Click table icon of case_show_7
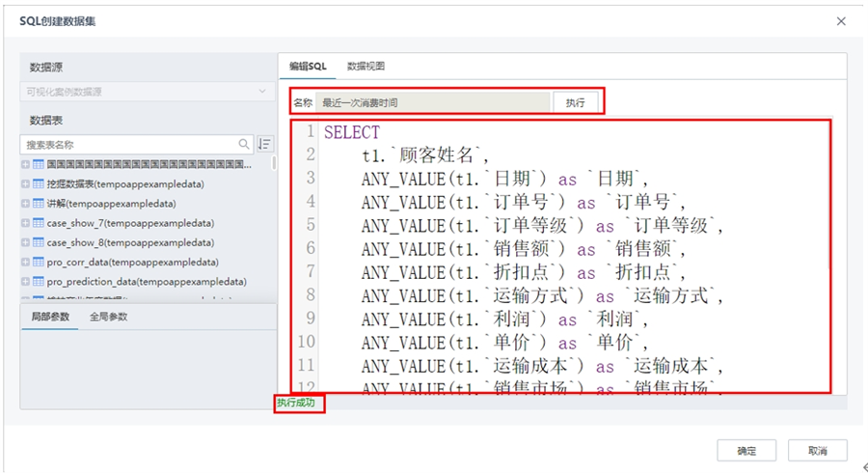The width and height of the screenshot is (868, 473). tap(39, 223)
